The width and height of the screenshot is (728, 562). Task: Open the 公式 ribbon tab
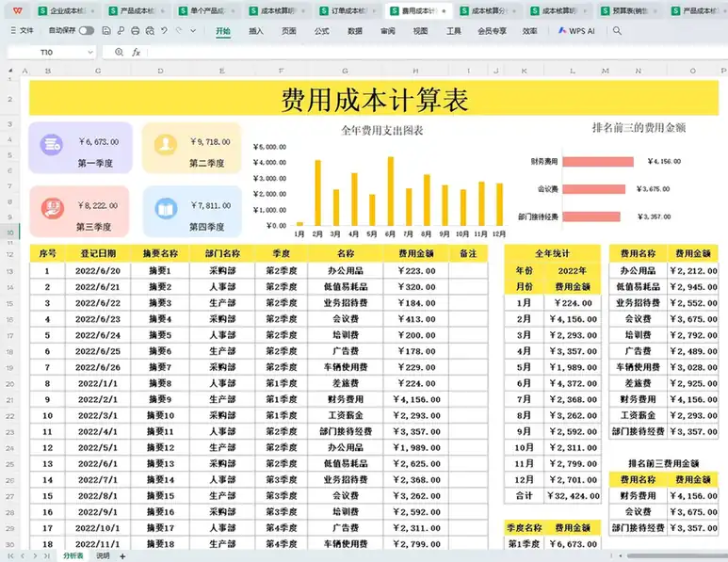[321, 31]
